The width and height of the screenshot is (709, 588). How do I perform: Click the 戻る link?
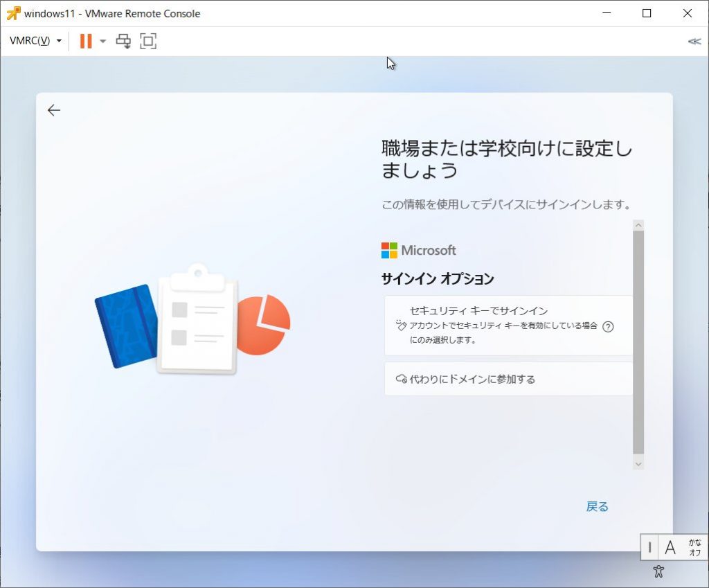597,506
